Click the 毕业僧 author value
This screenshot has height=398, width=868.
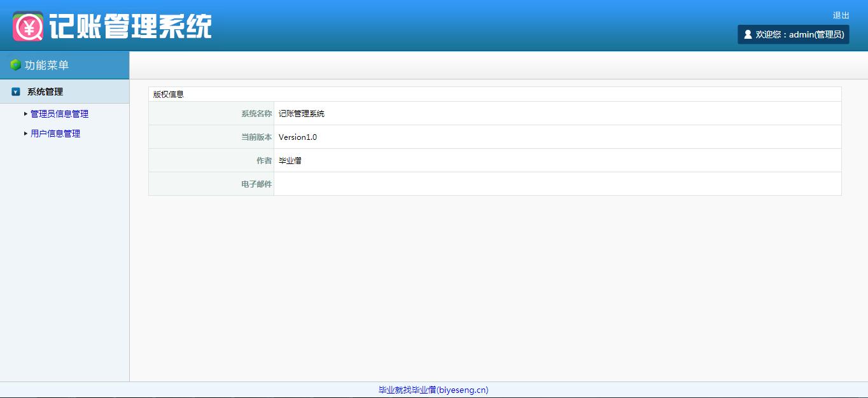tap(290, 161)
